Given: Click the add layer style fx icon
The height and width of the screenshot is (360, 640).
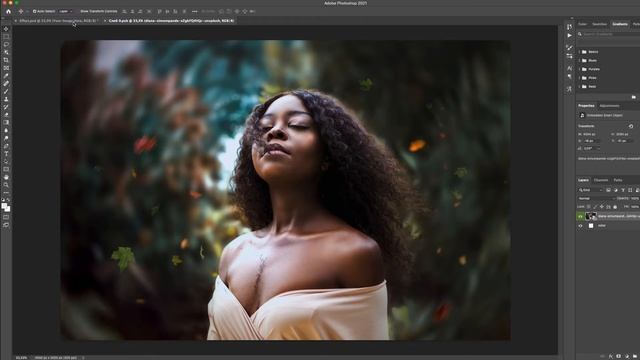Looking at the screenshot, I should pyautogui.click(x=611, y=356).
